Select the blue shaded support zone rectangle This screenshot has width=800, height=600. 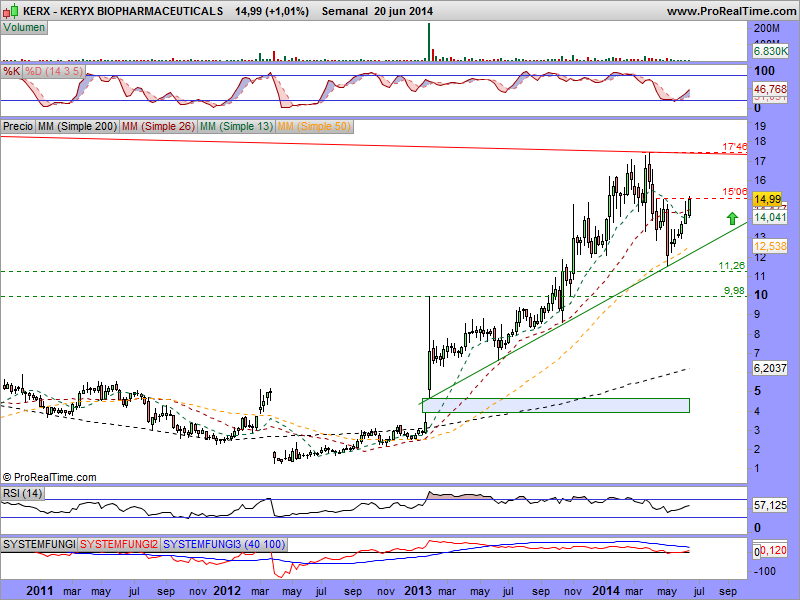point(556,405)
